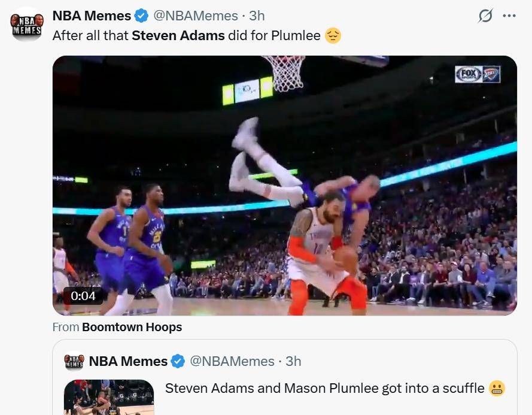This screenshot has width=532, height=415.
Task: Open the top tweet's 3h timestamp
Action: click(257, 16)
